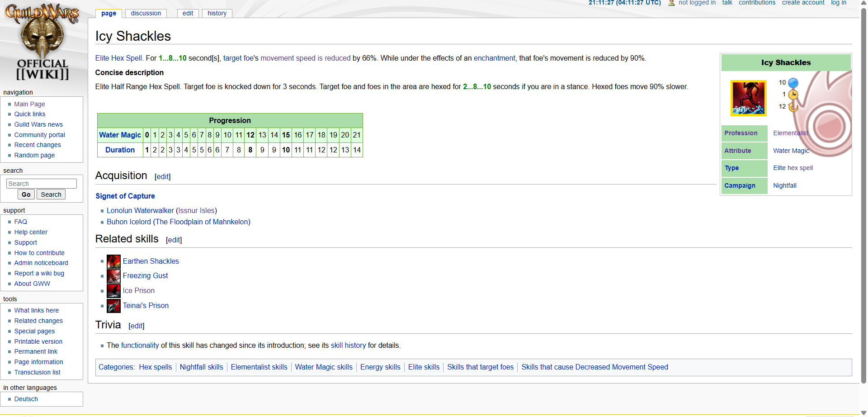This screenshot has width=868, height=417.
Task: Open the enchantment link
Action: click(x=494, y=58)
